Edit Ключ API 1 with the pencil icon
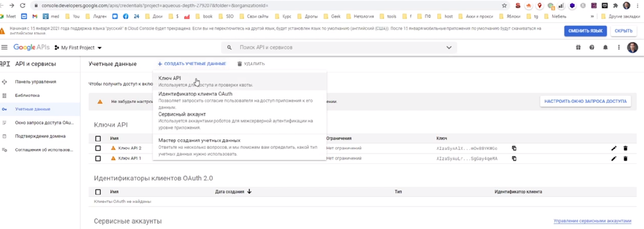 [614, 158]
